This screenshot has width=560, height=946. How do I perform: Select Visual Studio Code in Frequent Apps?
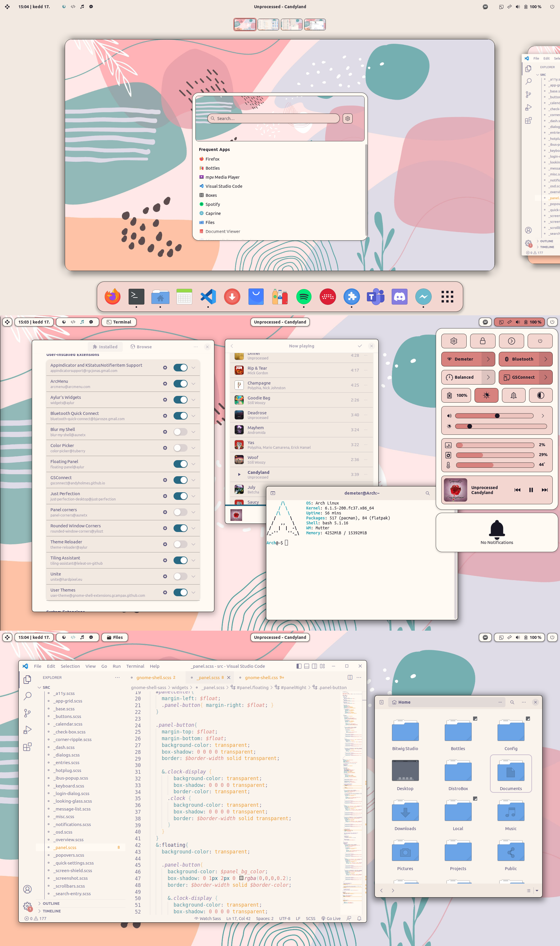(x=223, y=186)
